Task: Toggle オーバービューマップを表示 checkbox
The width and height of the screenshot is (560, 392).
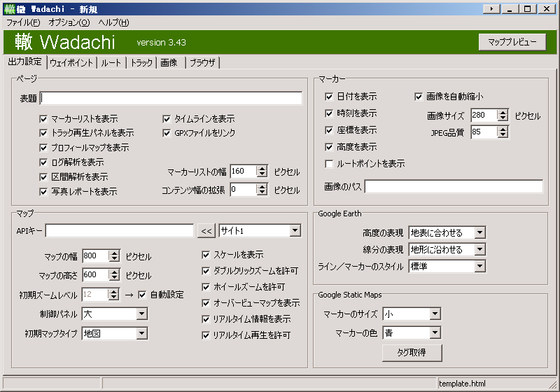Action: tap(206, 303)
